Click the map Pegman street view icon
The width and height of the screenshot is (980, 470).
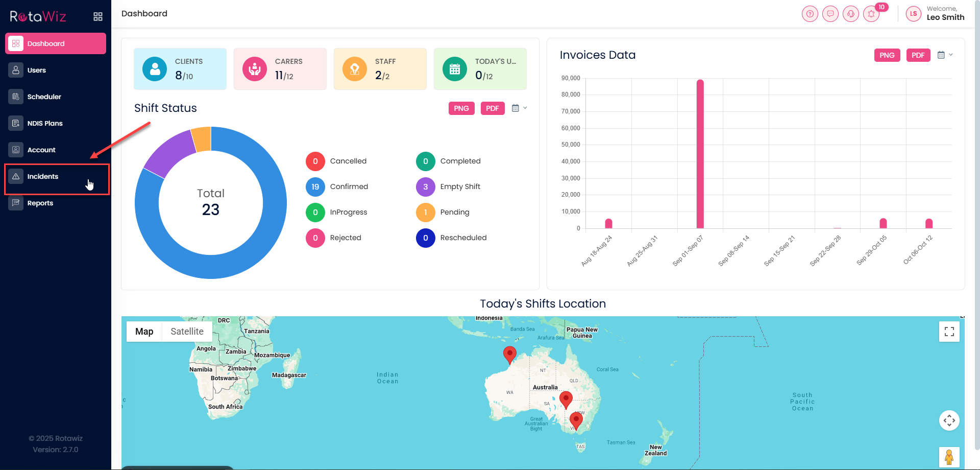[x=949, y=457]
